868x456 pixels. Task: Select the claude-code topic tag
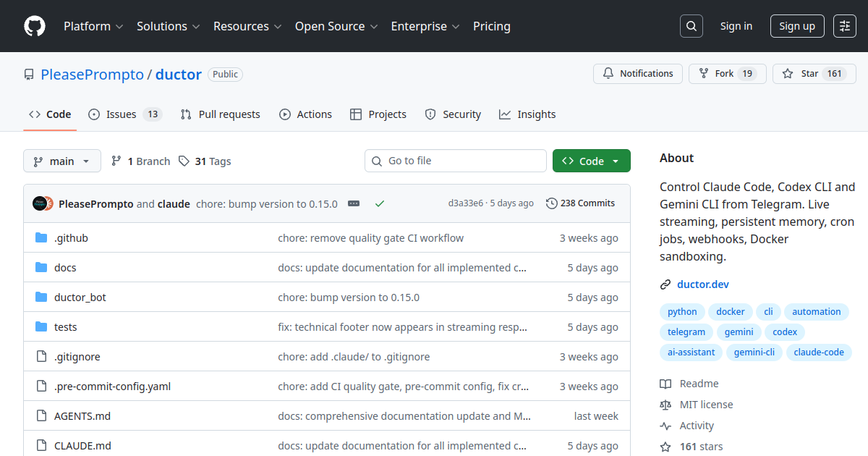point(818,352)
